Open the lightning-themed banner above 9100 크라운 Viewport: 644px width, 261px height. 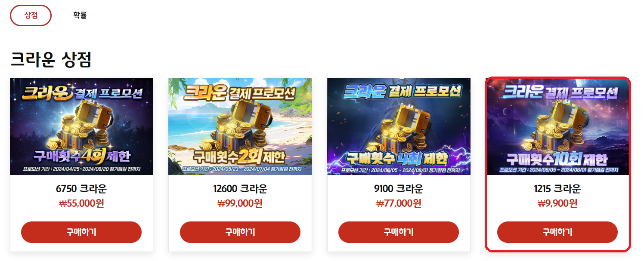[x=399, y=126]
